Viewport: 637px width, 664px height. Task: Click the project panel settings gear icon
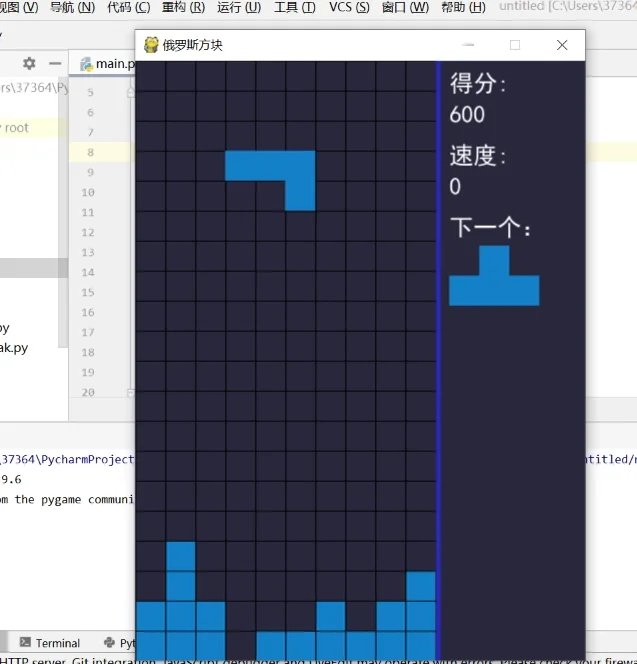[x=29, y=64]
